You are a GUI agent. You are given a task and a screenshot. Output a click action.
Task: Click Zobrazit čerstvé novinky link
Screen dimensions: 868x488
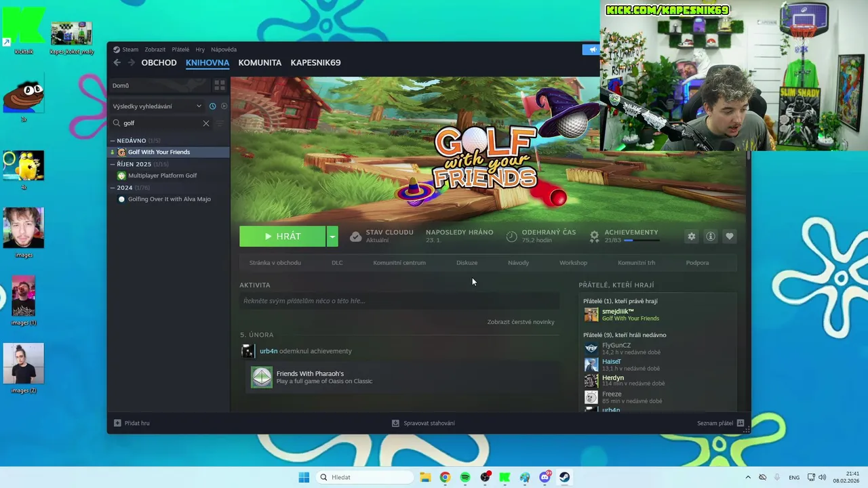(521, 322)
